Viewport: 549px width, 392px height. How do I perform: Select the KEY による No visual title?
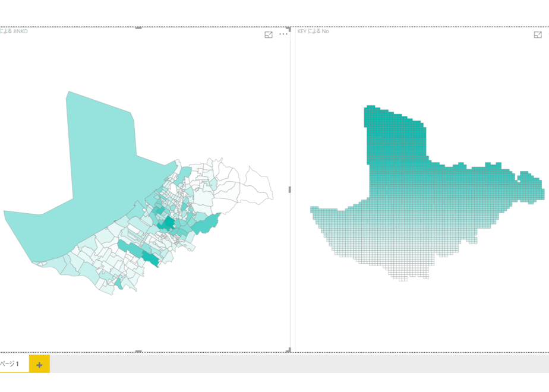pyautogui.click(x=313, y=31)
